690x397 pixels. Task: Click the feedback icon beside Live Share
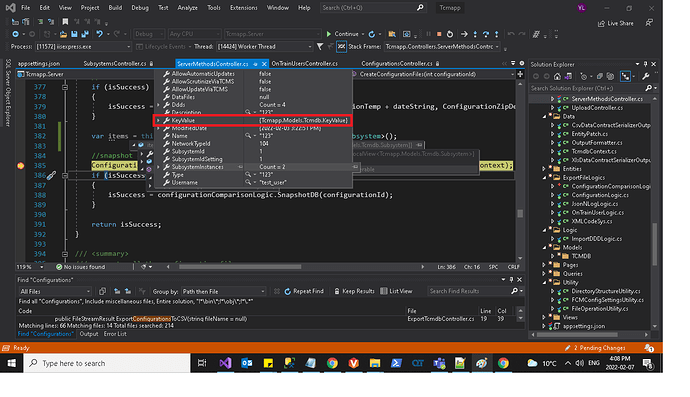tap(649, 23)
